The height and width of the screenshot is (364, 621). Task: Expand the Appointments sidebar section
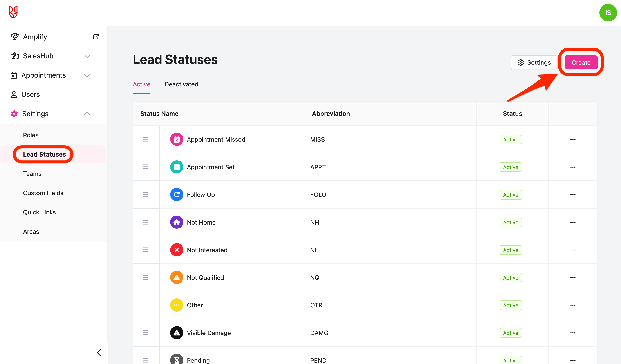tap(87, 75)
